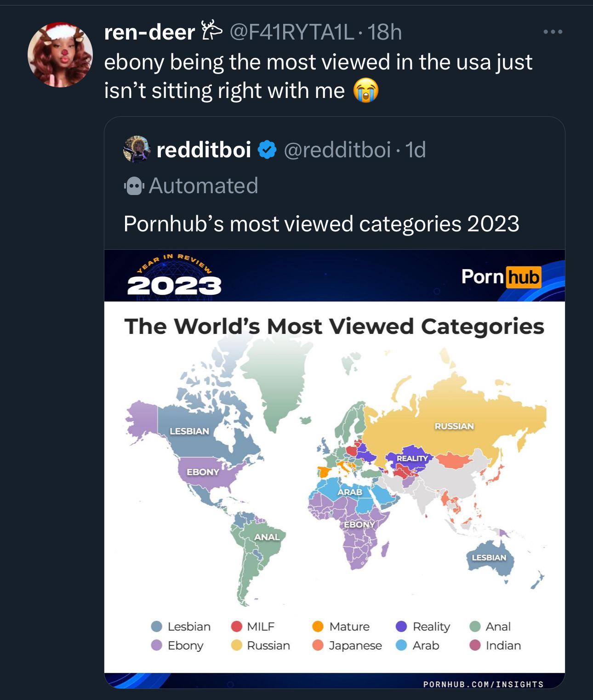The image size is (593, 700).
Task: Click the Pornhub logo in banner
Action: click(x=501, y=277)
